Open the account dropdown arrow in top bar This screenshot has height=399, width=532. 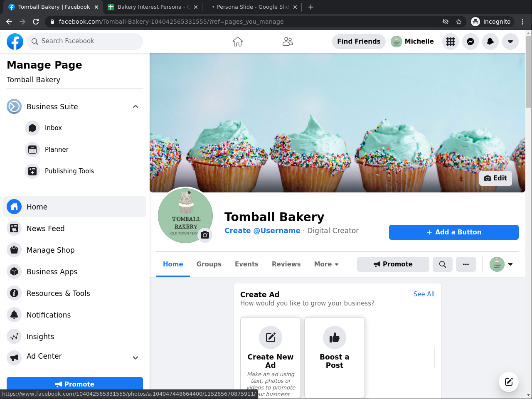[x=510, y=42]
